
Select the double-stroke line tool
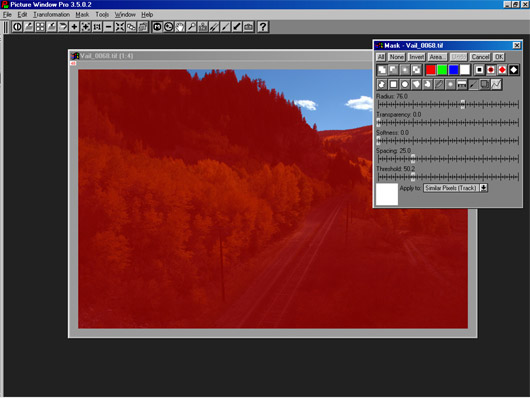[x=214, y=27]
